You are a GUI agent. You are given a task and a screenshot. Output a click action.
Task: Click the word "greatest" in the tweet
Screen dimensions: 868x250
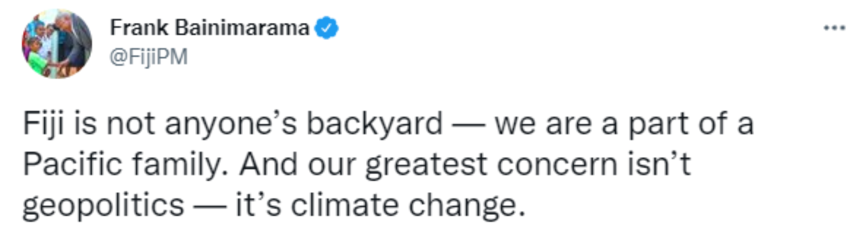tap(427, 164)
